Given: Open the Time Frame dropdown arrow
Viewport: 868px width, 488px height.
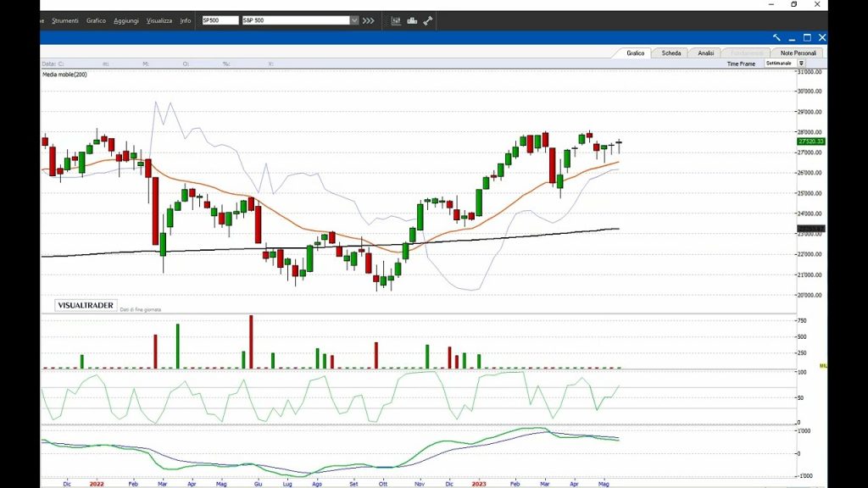Looking at the screenshot, I should [x=801, y=64].
